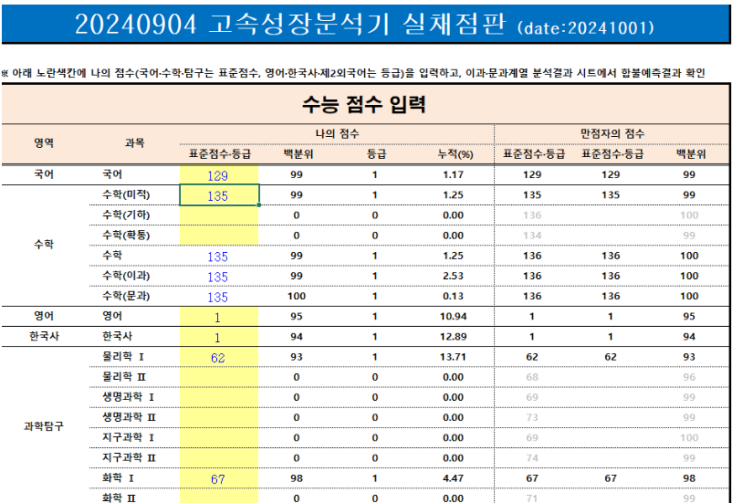Click the 생명과학 II subject label
This screenshot has height=503, width=743.
click(129, 418)
